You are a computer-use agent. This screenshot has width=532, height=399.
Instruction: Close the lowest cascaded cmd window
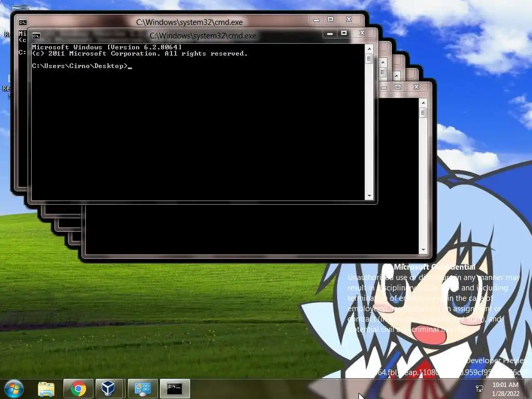click(x=416, y=87)
